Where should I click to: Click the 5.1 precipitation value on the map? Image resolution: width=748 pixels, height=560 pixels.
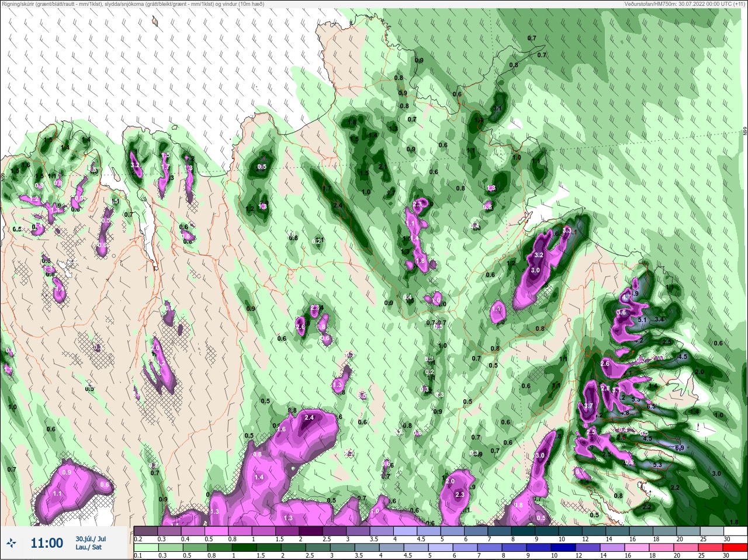[642, 320]
